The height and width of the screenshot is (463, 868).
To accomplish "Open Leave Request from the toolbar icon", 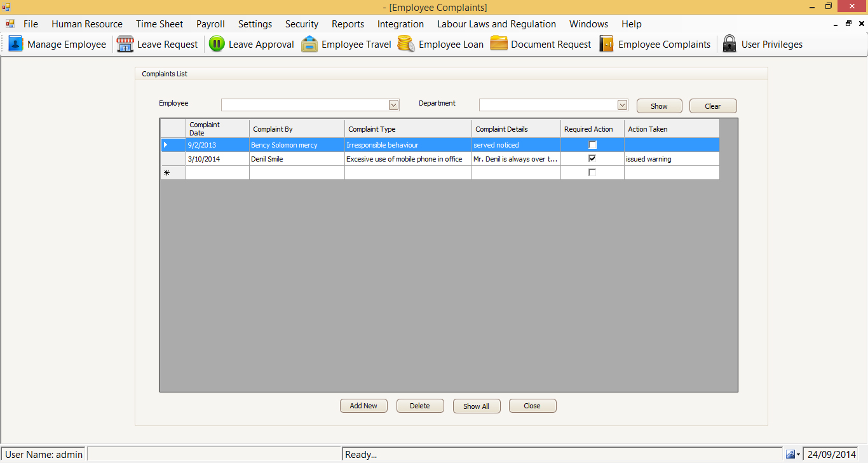I will [125, 45].
